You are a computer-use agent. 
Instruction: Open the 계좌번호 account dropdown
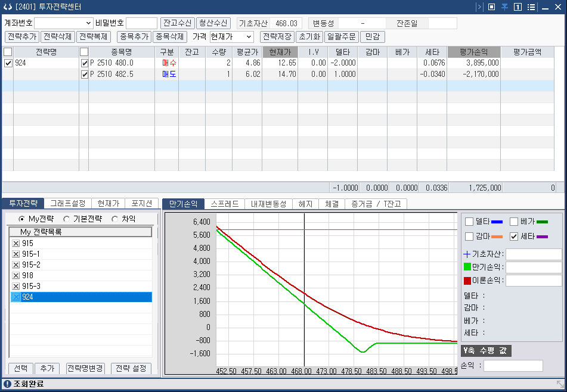64,23
